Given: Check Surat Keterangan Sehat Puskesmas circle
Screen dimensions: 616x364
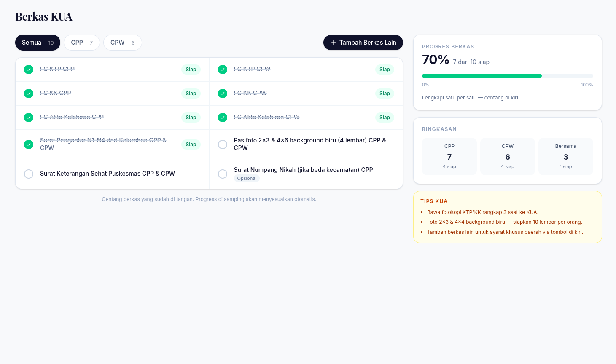Looking at the screenshot, I should (29, 174).
